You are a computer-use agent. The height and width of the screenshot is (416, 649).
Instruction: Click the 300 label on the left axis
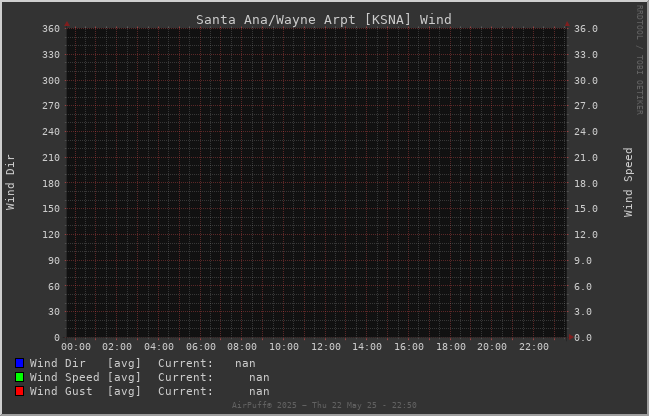click(x=51, y=81)
